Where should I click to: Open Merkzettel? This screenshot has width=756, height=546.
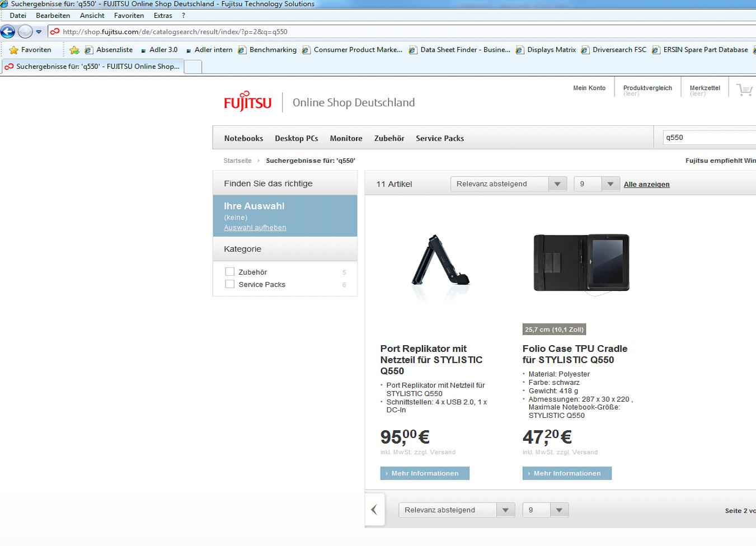click(x=705, y=88)
